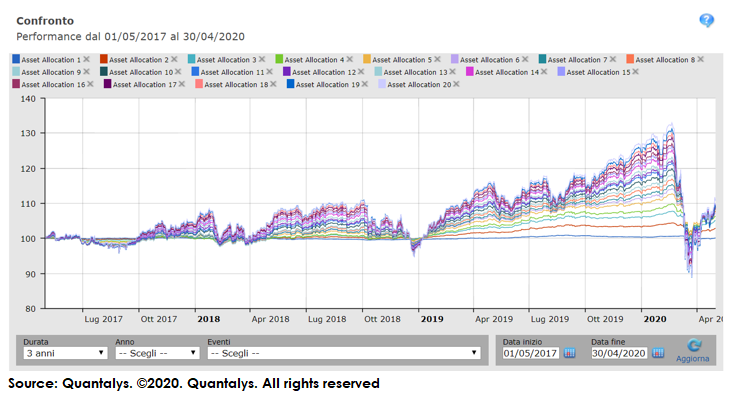
Task: Remove Asset Allocation 2 with its X
Action: (174, 60)
